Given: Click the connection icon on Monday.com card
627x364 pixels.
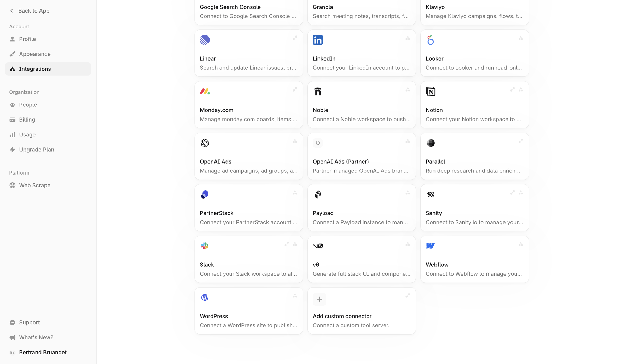Looking at the screenshot, I should (x=295, y=89).
